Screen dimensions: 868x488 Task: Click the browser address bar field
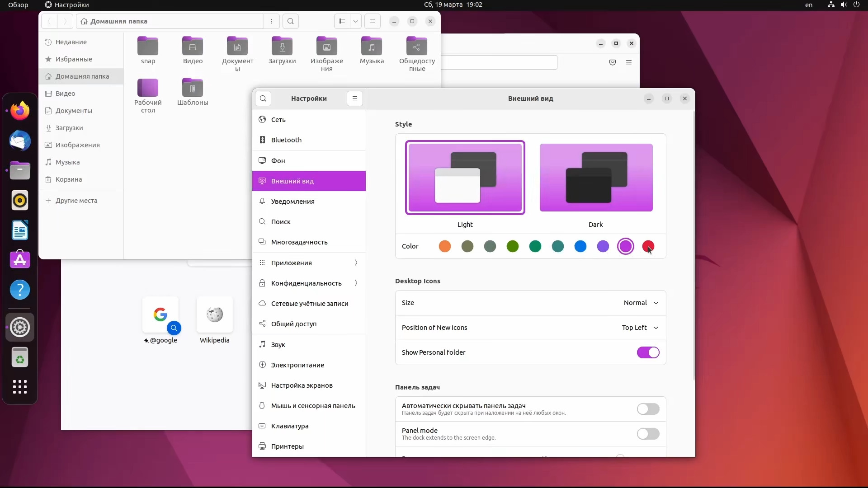499,62
